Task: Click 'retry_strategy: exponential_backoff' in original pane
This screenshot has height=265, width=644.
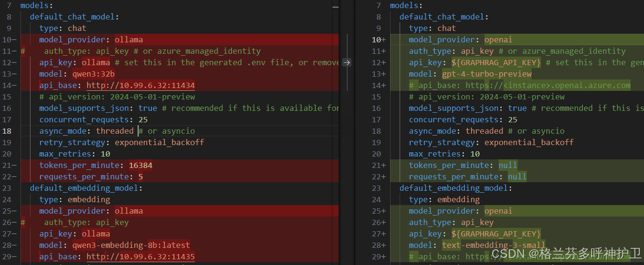Action: point(122,142)
